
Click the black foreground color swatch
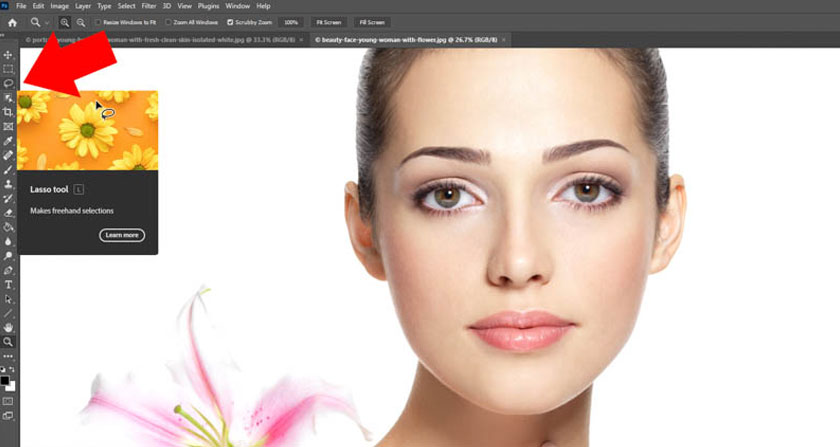pos(6,380)
